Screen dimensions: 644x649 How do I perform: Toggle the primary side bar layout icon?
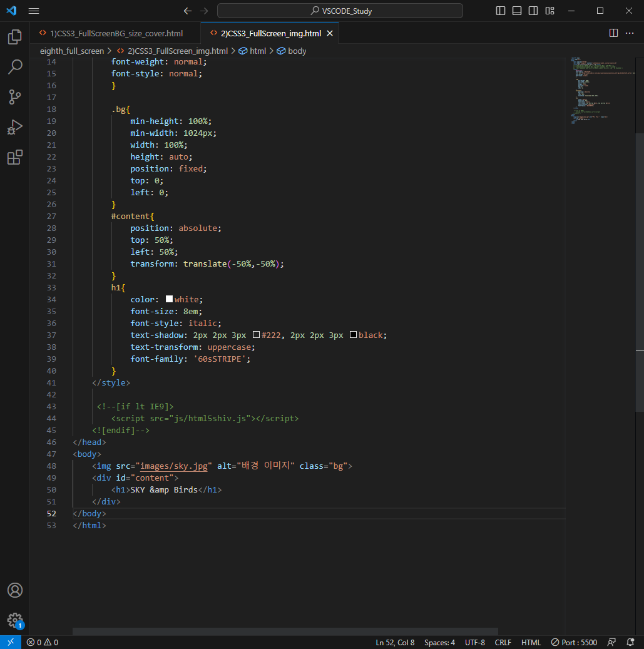[x=501, y=11]
